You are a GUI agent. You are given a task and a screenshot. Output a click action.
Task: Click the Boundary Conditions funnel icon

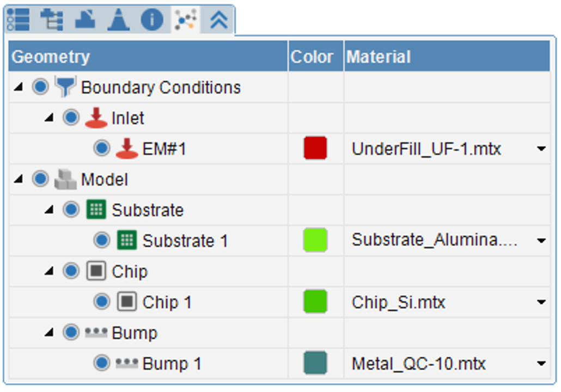pyautogui.click(x=65, y=86)
